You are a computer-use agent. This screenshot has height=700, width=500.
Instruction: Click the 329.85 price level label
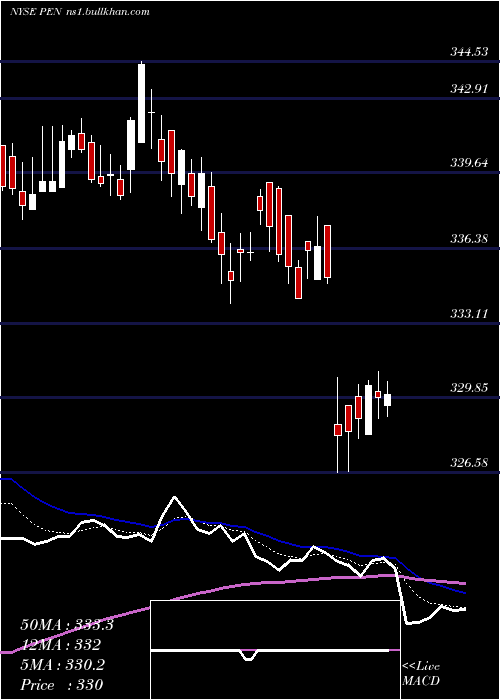click(469, 388)
